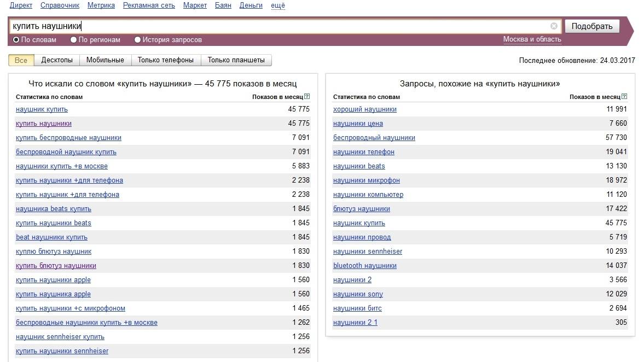
Task: Click the help icon beside right 'Показов в месяц'
Action: [x=624, y=97]
